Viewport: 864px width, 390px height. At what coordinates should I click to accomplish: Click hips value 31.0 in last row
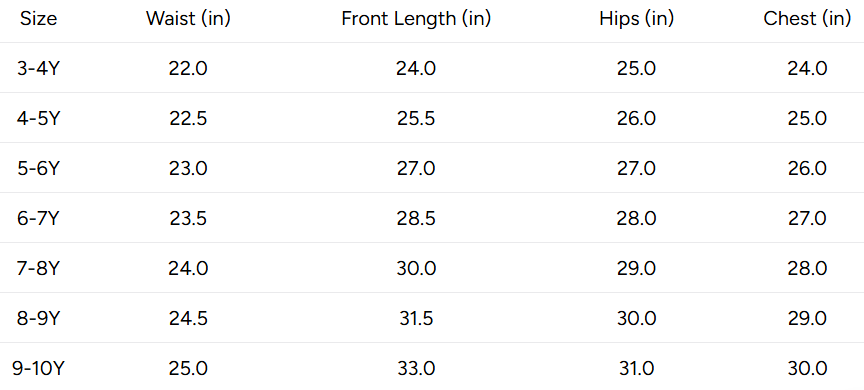pos(636,369)
